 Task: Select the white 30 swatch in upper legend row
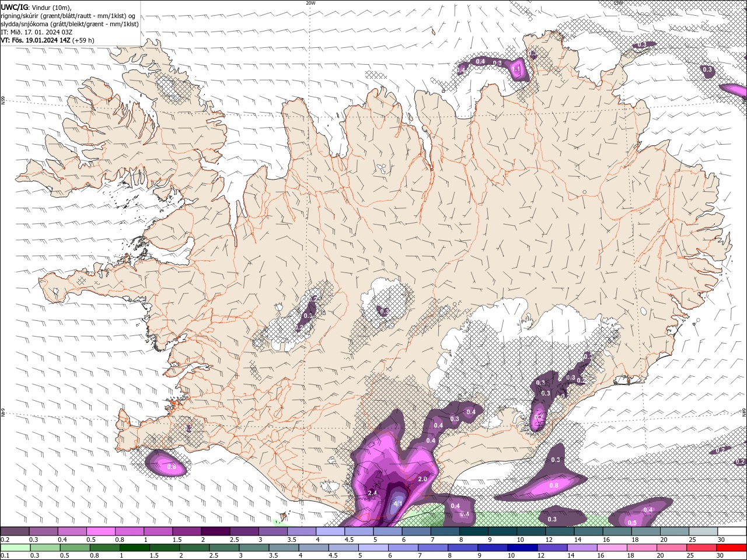(732, 531)
